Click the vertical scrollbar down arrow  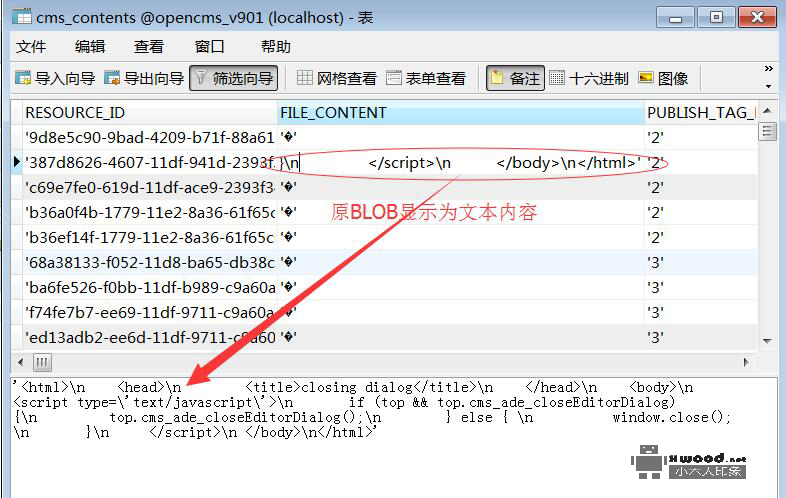767,341
